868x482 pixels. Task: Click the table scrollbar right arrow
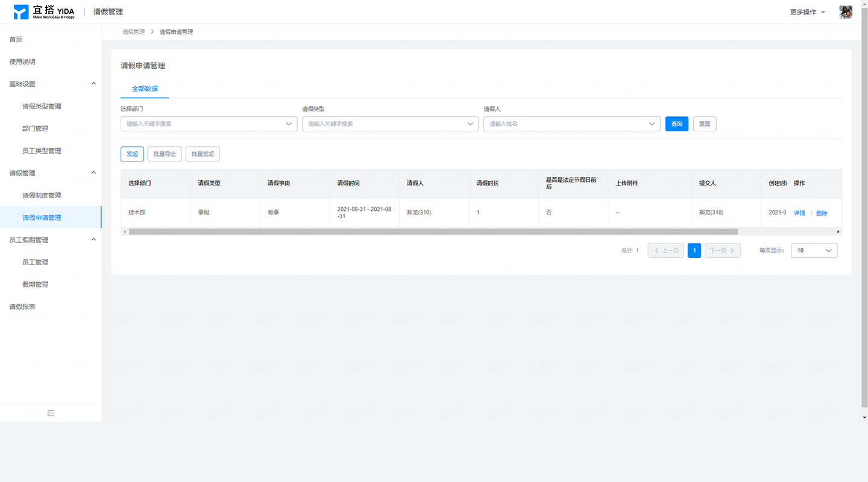[x=838, y=232]
